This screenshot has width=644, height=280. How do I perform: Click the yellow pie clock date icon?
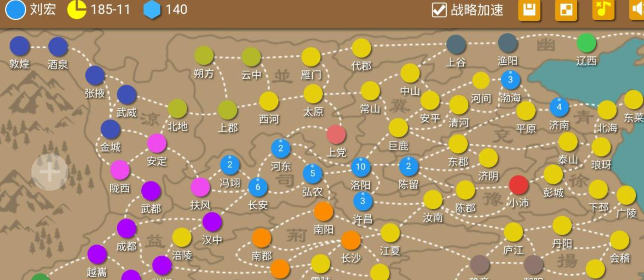coord(77,10)
